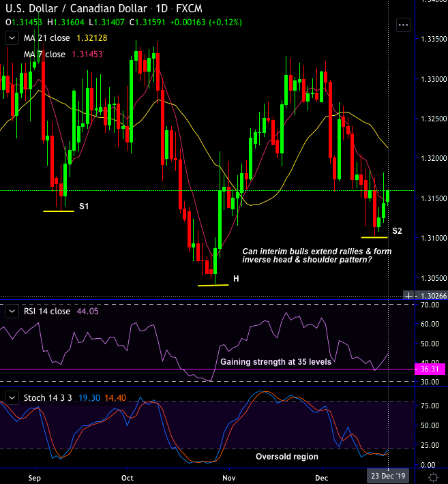Select the MA 7 close indicator label

click(44, 55)
